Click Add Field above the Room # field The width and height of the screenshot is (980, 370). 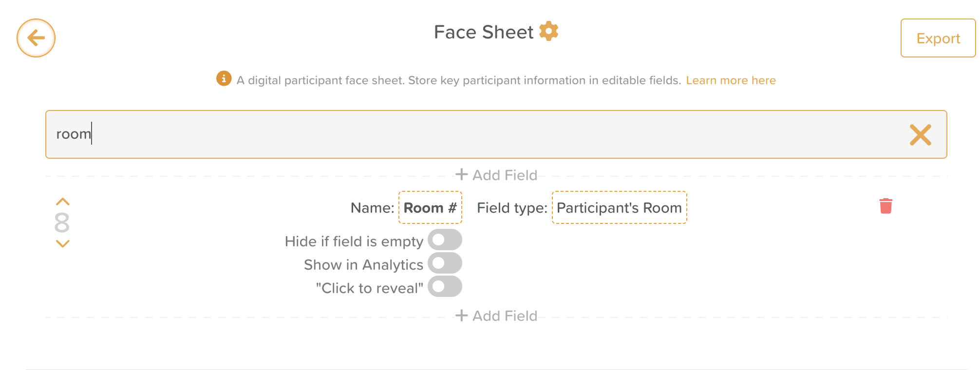pyautogui.click(x=496, y=175)
